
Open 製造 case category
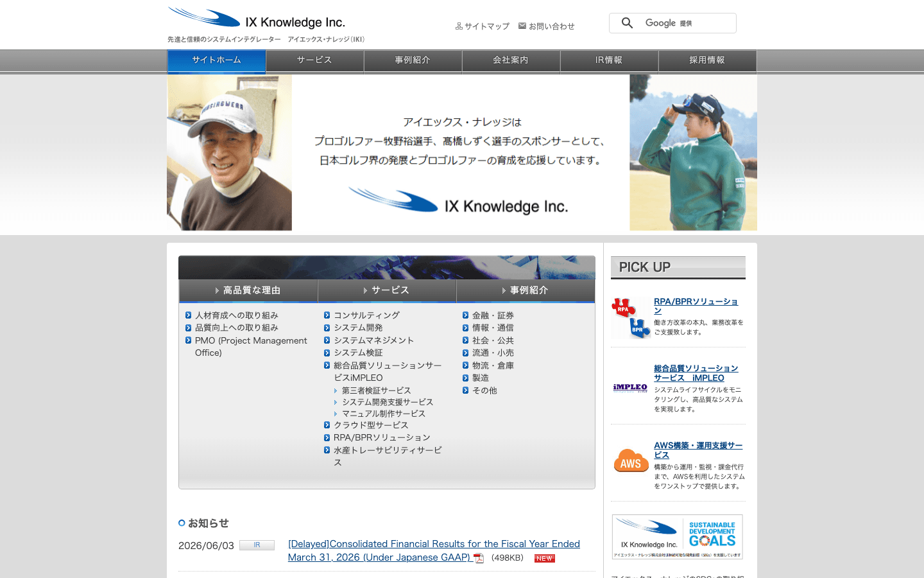(x=481, y=378)
